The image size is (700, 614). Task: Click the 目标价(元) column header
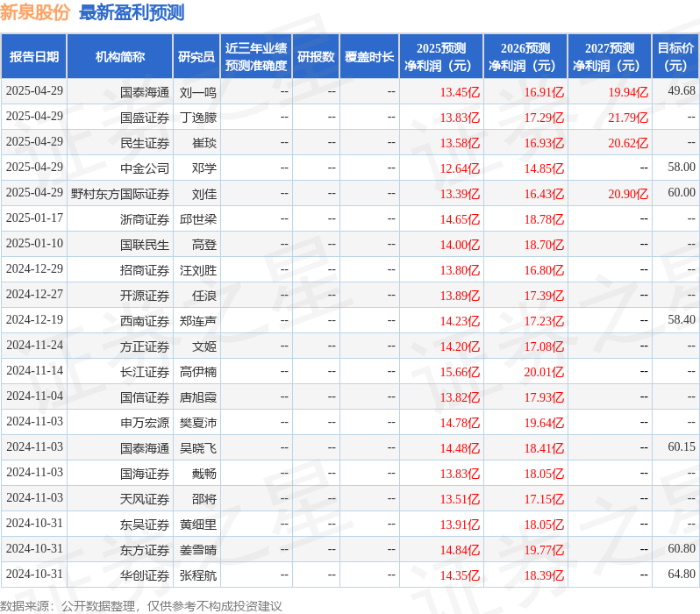pyautogui.click(x=676, y=57)
